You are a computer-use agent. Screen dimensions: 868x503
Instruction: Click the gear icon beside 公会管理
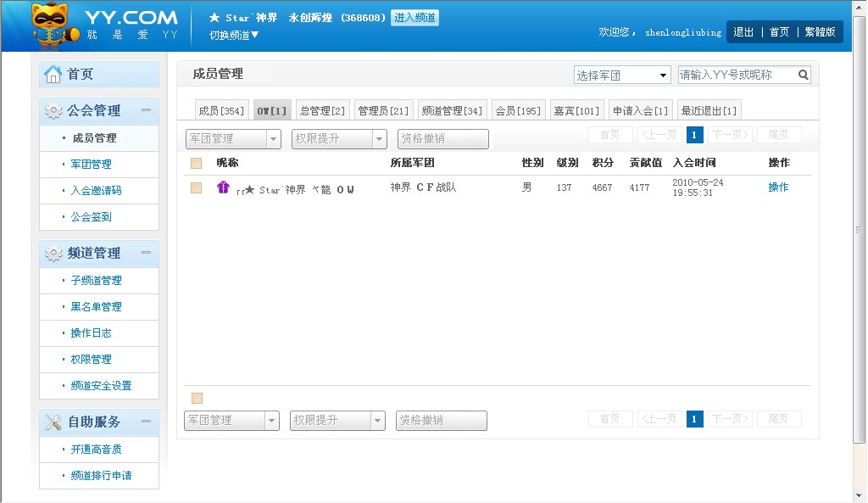[53, 110]
